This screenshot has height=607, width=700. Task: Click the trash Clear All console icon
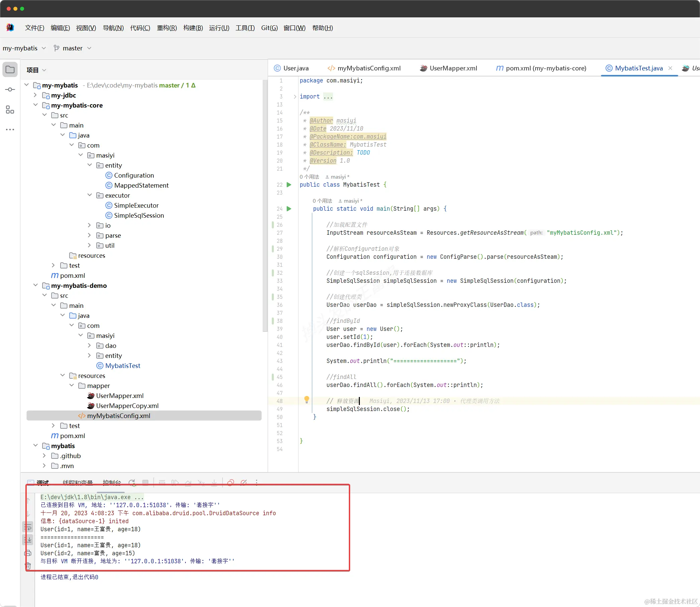(x=28, y=566)
